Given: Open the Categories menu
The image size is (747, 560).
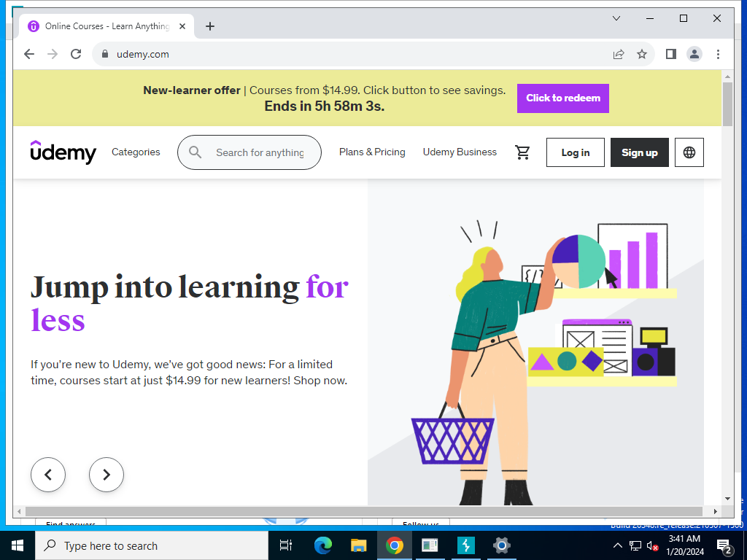Looking at the screenshot, I should coord(136,152).
